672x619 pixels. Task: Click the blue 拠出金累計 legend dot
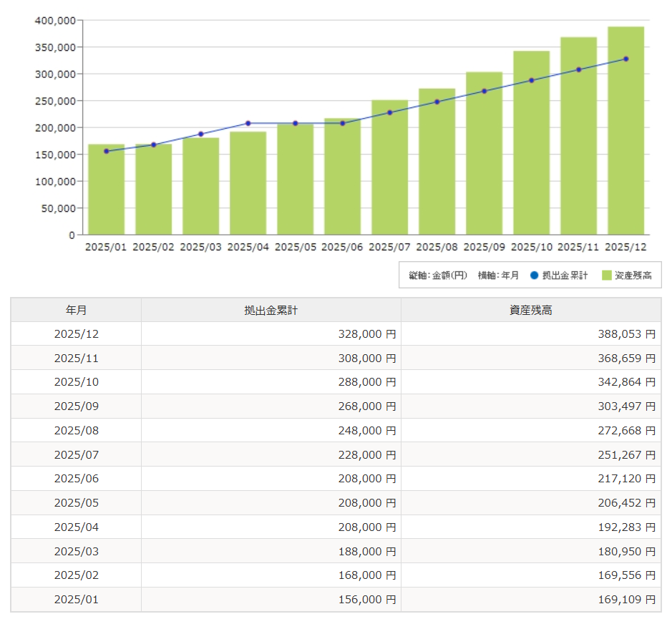[534, 276]
